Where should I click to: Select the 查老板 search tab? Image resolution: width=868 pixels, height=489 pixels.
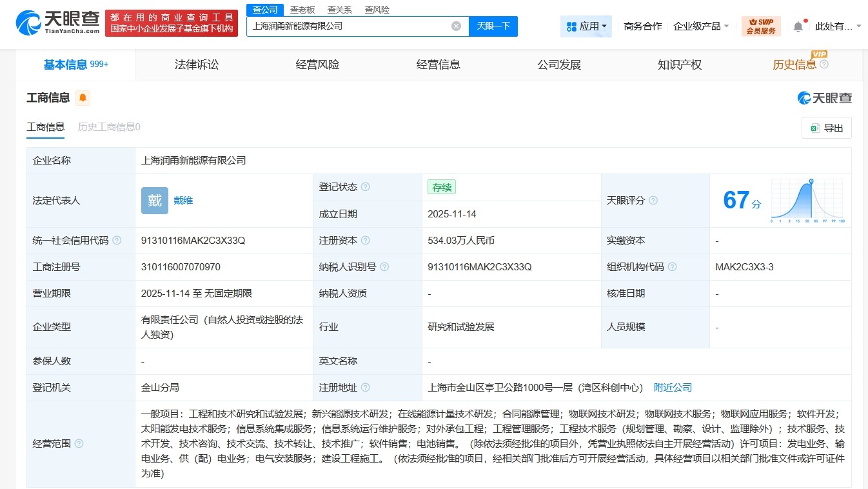301,9
